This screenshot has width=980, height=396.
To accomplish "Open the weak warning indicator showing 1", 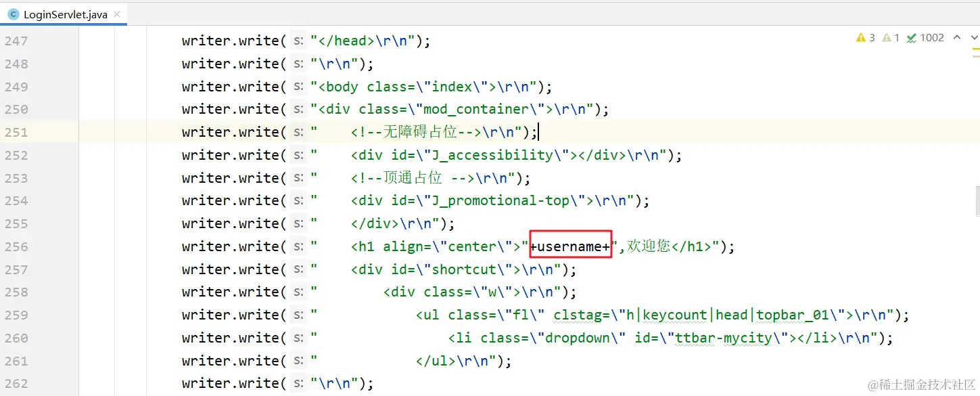I will tap(891, 38).
